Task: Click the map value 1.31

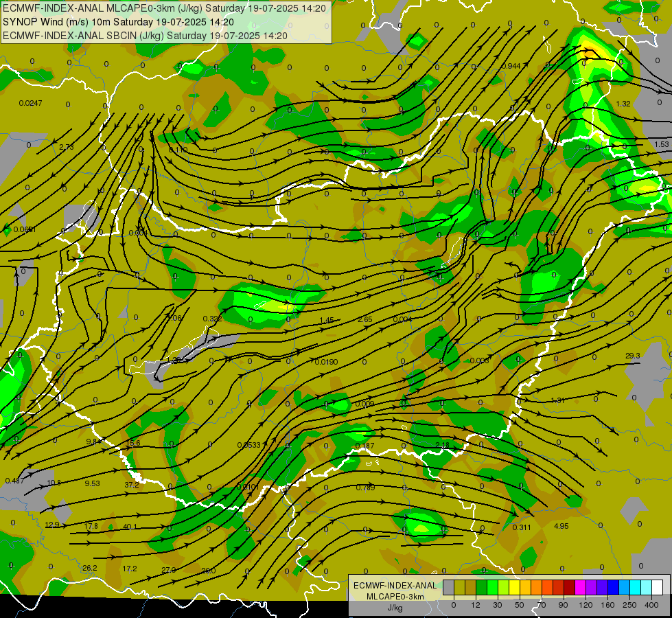Action: coord(557,400)
